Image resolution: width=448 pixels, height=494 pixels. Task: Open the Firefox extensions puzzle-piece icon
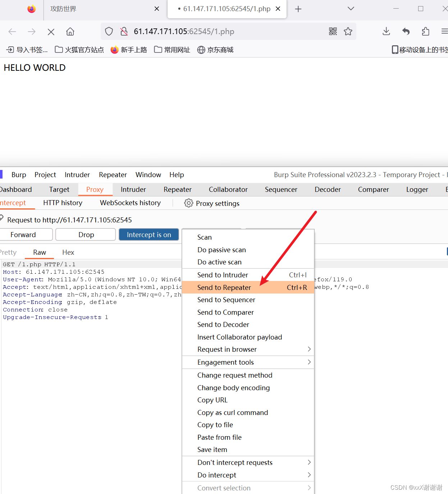425,31
